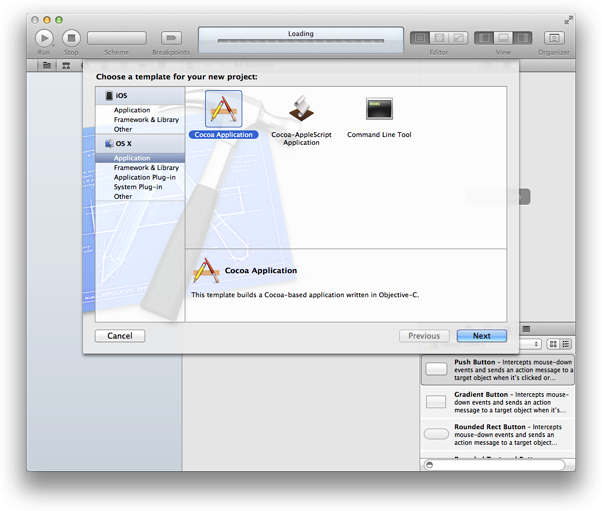Click the Previous button
Image resolution: width=602 pixels, height=511 pixels.
pyautogui.click(x=424, y=336)
